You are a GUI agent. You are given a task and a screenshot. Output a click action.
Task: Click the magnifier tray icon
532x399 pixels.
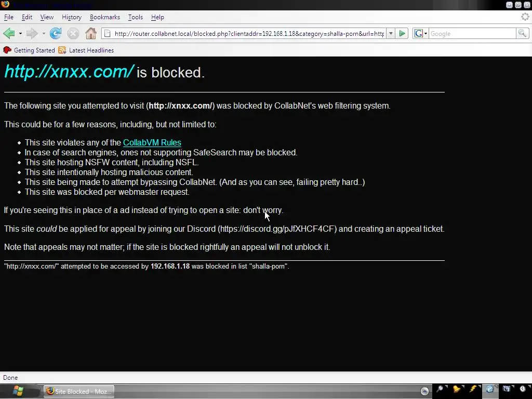(440, 389)
